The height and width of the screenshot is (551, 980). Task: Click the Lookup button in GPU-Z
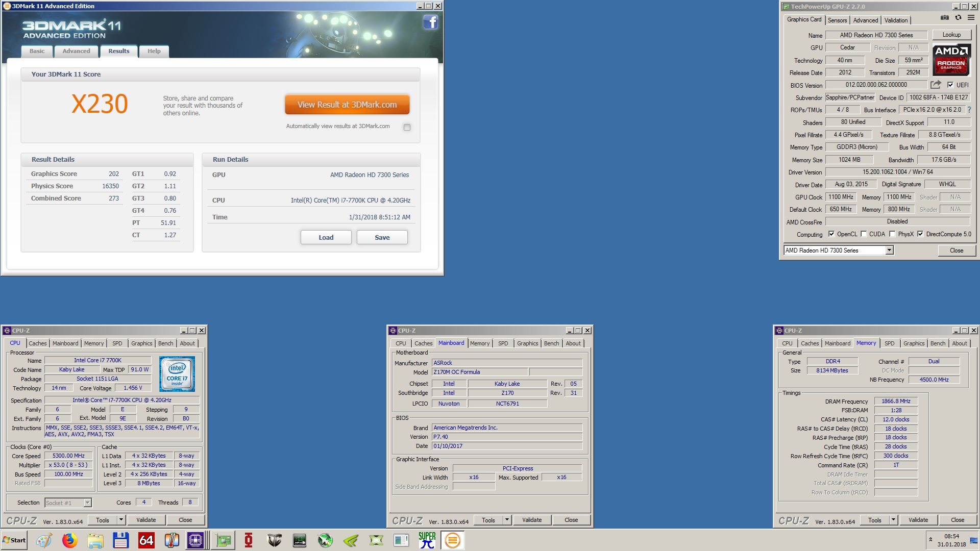click(x=951, y=35)
